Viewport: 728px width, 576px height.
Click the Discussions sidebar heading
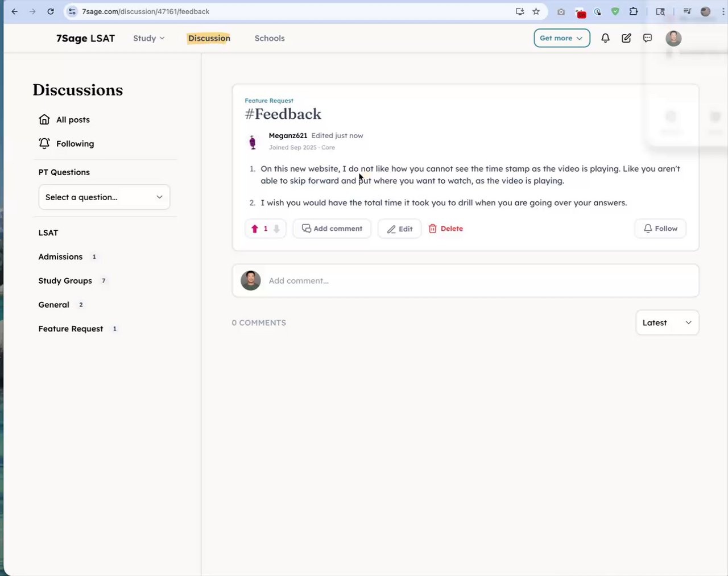tap(78, 90)
